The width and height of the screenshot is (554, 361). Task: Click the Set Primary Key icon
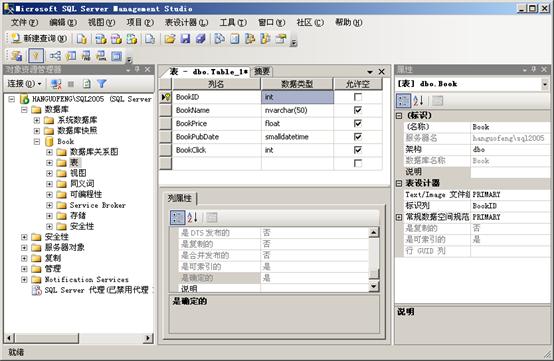pyautogui.click(x=36, y=56)
